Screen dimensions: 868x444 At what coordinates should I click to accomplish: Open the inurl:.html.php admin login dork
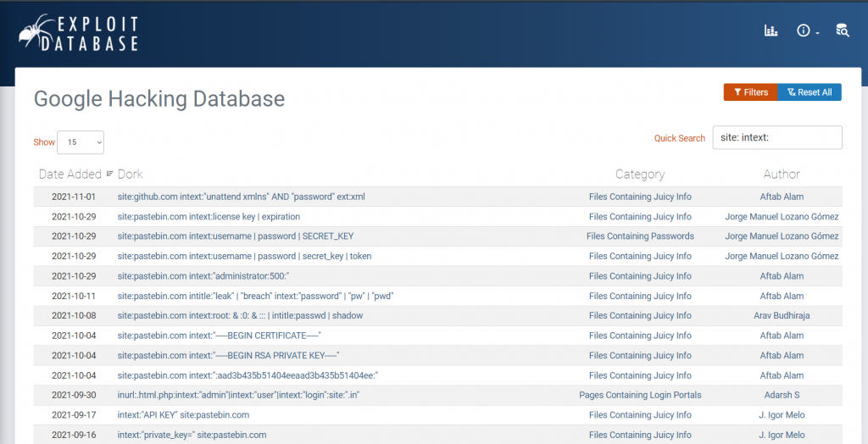pyautogui.click(x=238, y=395)
